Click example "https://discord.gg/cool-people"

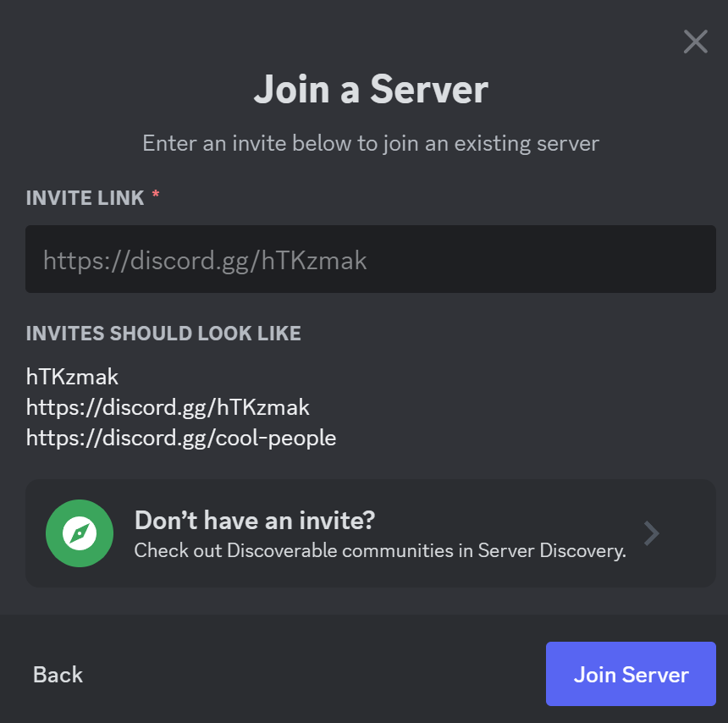181,439
